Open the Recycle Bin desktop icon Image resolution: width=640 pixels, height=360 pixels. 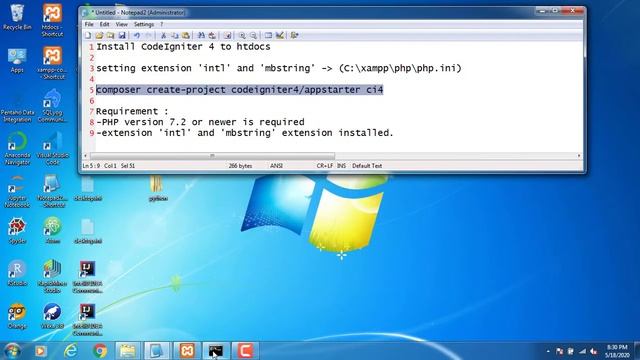[17, 17]
